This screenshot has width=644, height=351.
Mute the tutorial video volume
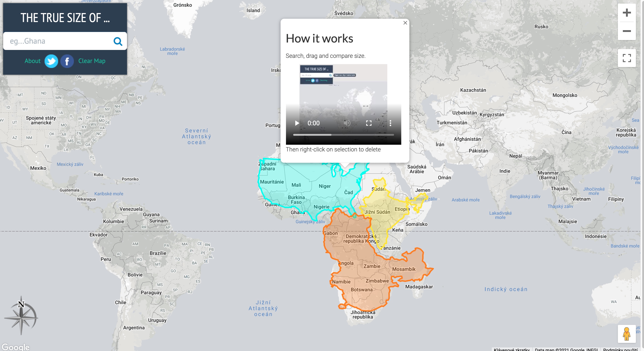pos(347,123)
